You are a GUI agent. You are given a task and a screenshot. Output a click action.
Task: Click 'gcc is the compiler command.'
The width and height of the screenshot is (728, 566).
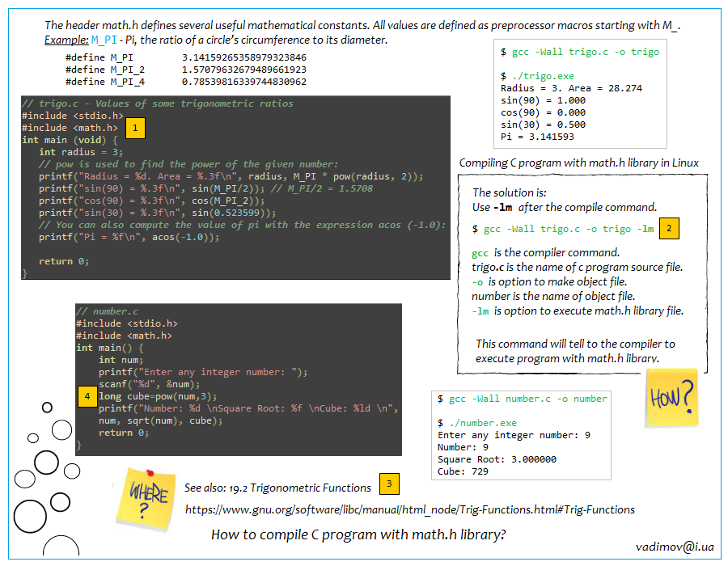545,252
